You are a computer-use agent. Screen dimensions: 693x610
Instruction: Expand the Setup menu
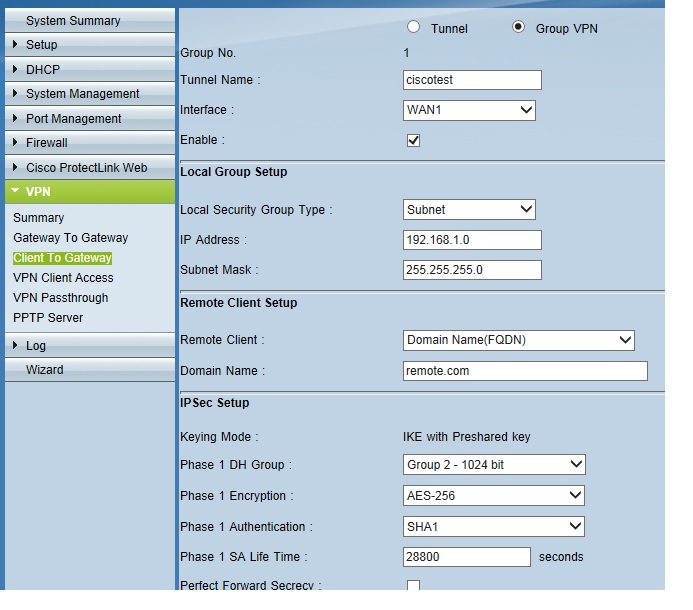pos(90,45)
